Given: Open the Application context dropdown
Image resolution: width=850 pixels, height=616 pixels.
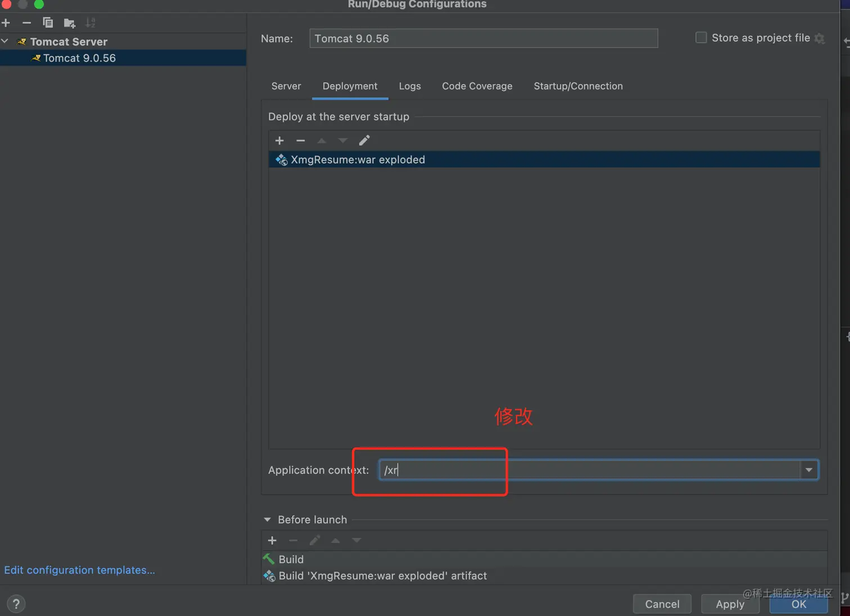Looking at the screenshot, I should [x=809, y=470].
